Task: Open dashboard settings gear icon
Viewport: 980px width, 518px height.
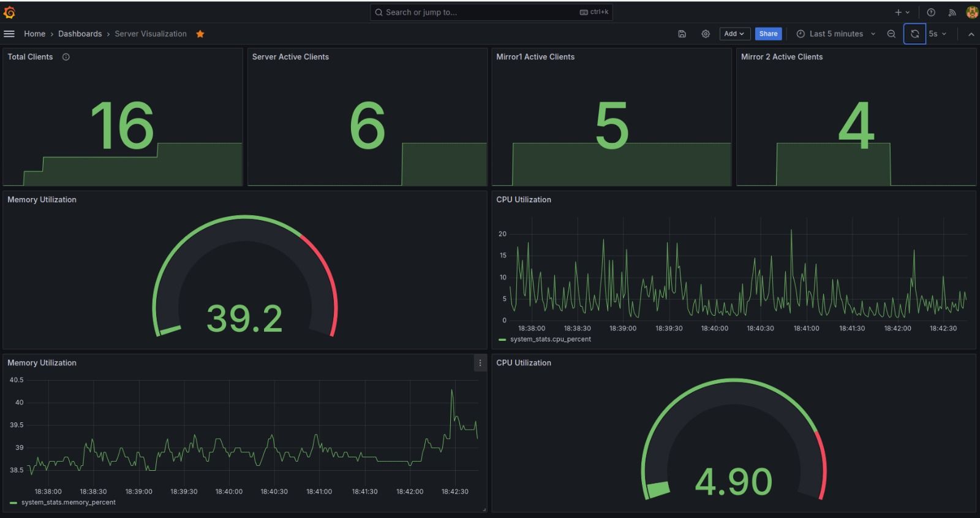Action: pos(706,34)
